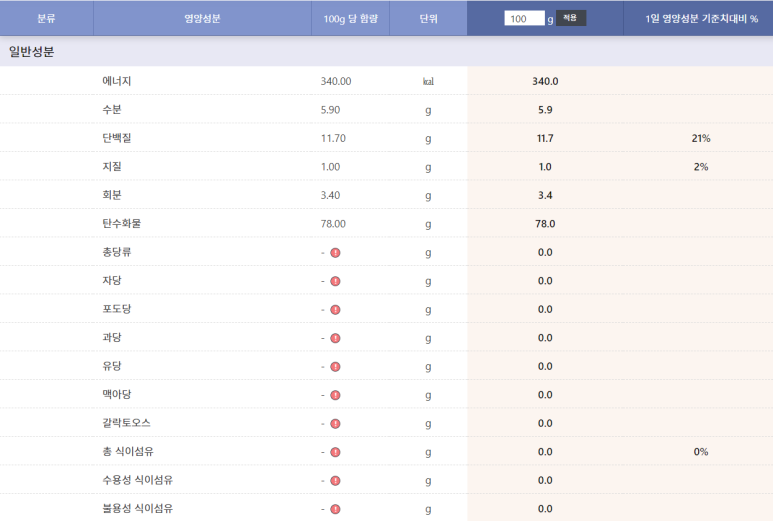Click the calculated 1.0 value for 지질
This screenshot has height=521, width=773.
tap(545, 167)
